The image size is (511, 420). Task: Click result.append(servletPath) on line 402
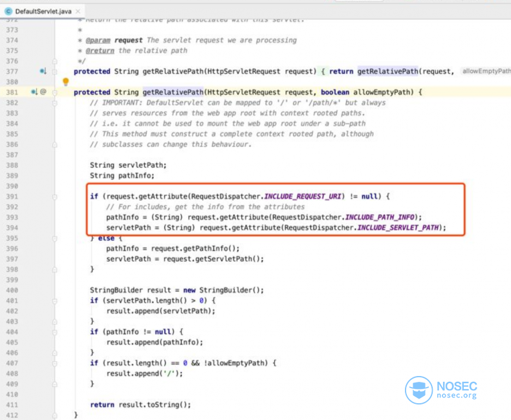point(160,311)
